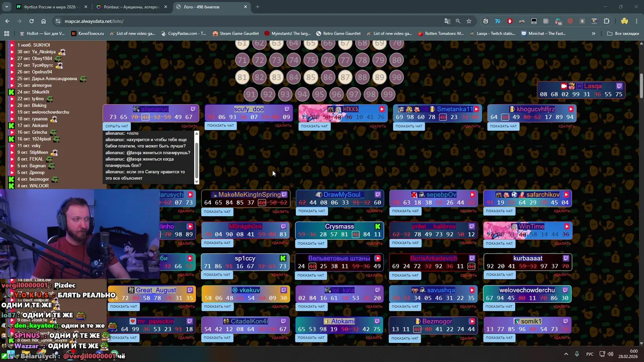This screenshot has width=644, height=362.
Task: Open the Steam Game Gauntlet bookmark
Action: tap(235, 34)
